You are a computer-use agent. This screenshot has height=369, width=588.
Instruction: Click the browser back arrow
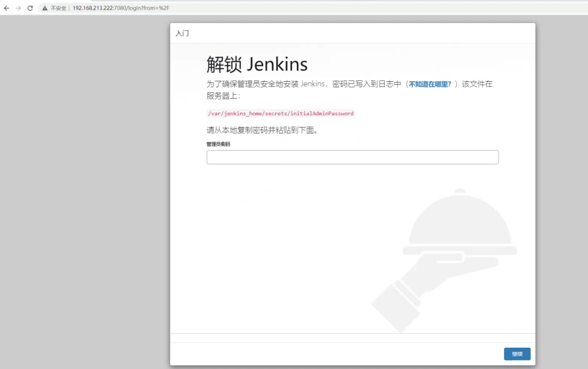click(x=6, y=8)
